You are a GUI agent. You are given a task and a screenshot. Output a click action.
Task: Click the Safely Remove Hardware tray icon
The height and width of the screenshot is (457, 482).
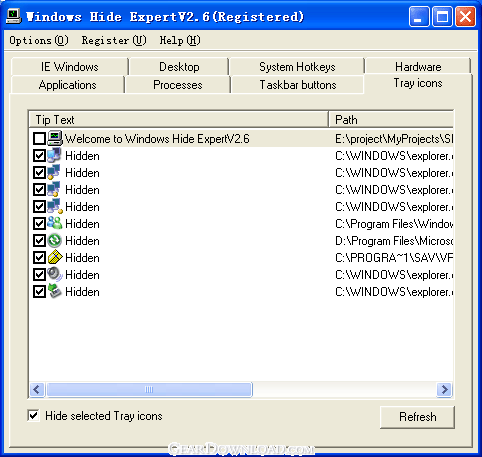(x=54, y=291)
